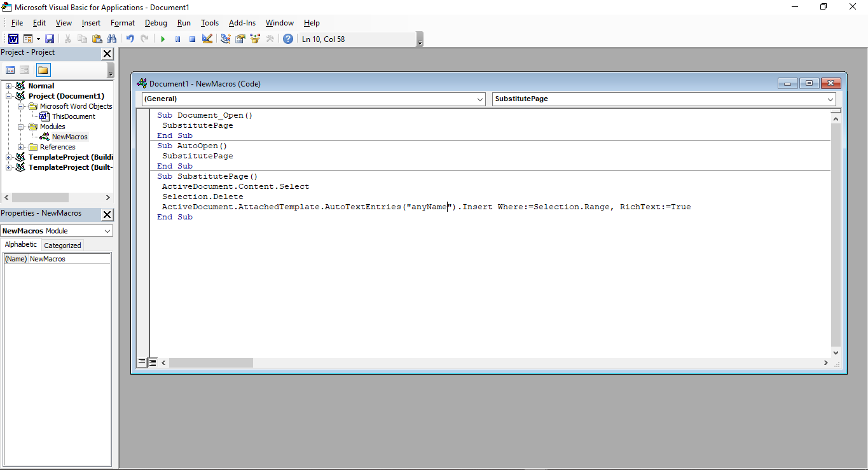Viewport: 868px width, 470px height.
Task: Switch to Full Module View button
Action: tap(153, 363)
